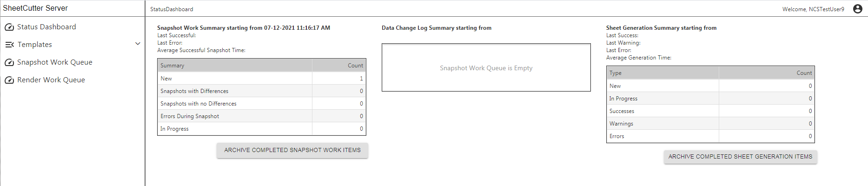Click the StatusDashboard breadcrumb label
This screenshot has height=186, width=868.
(172, 9)
